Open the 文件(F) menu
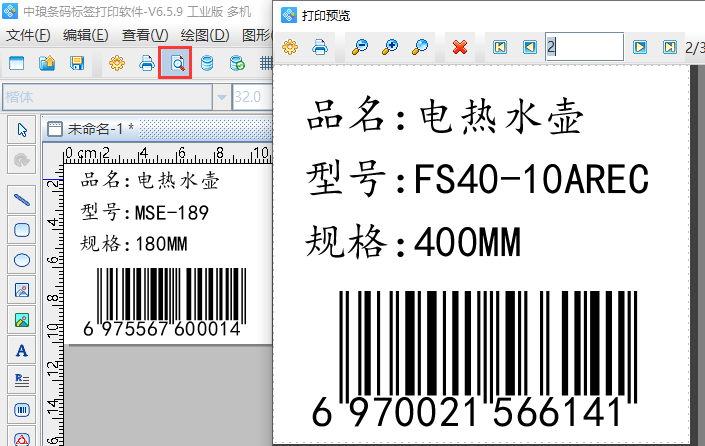Screen dimensions: 705x446 (28, 35)
